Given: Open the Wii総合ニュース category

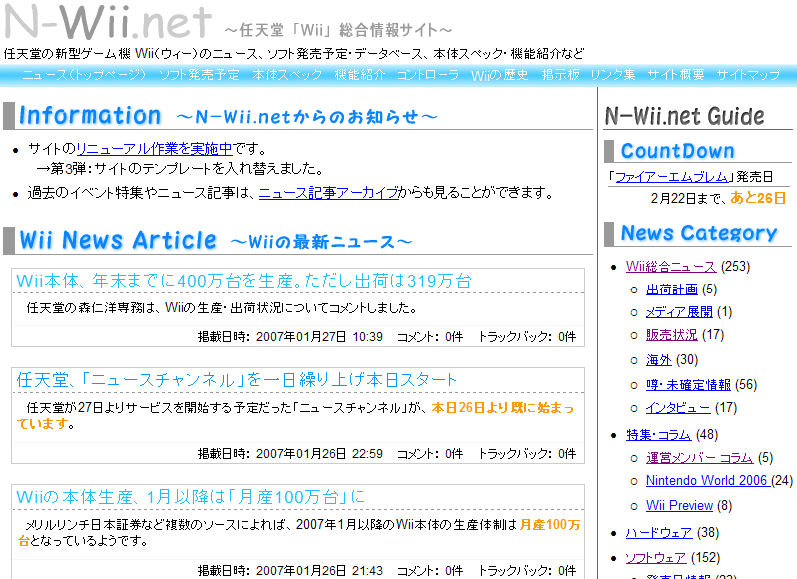Looking at the screenshot, I should pos(671,266).
